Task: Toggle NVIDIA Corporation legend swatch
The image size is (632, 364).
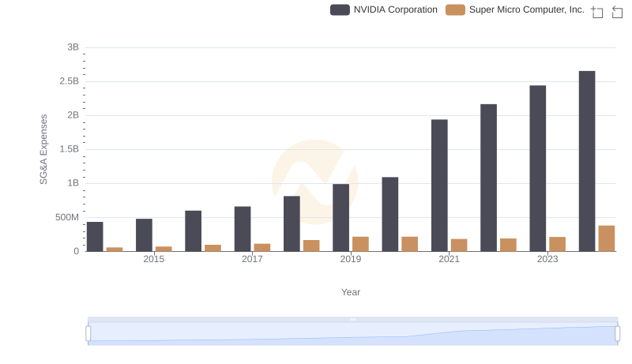Action: pos(340,9)
